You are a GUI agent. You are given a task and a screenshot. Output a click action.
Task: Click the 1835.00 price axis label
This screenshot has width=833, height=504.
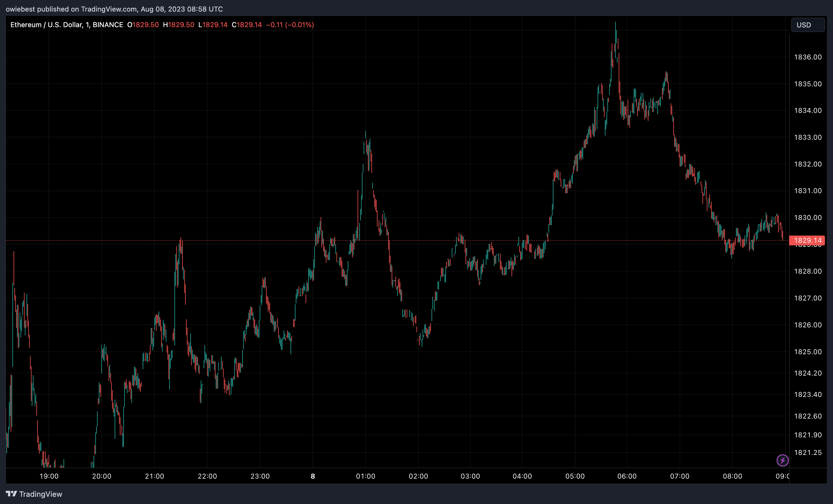808,84
